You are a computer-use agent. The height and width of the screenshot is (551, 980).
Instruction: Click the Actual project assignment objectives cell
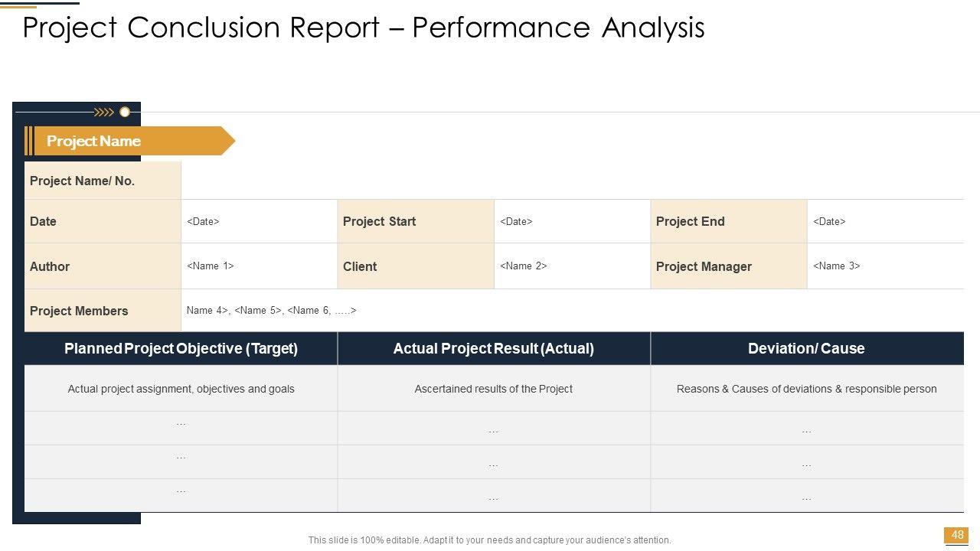click(x=181, y=389)
